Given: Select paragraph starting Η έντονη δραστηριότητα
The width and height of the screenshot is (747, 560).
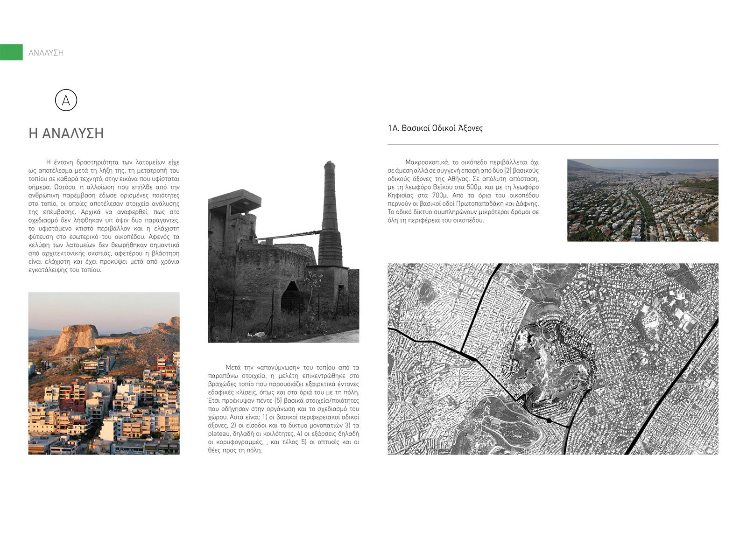Looking at the screenshot, I should pos(104,216).
